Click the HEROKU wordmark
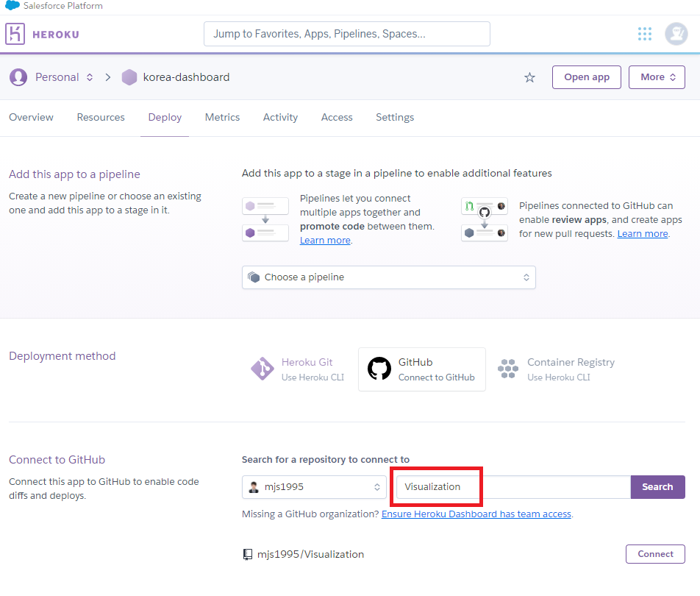 coord(56,35)
